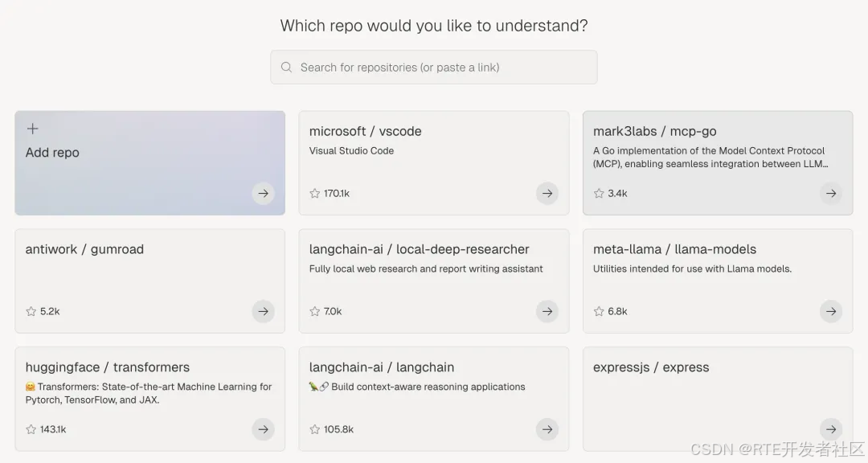
Task: Open microsoft / vscode via its arrow icon
Action: coord(547,194)
